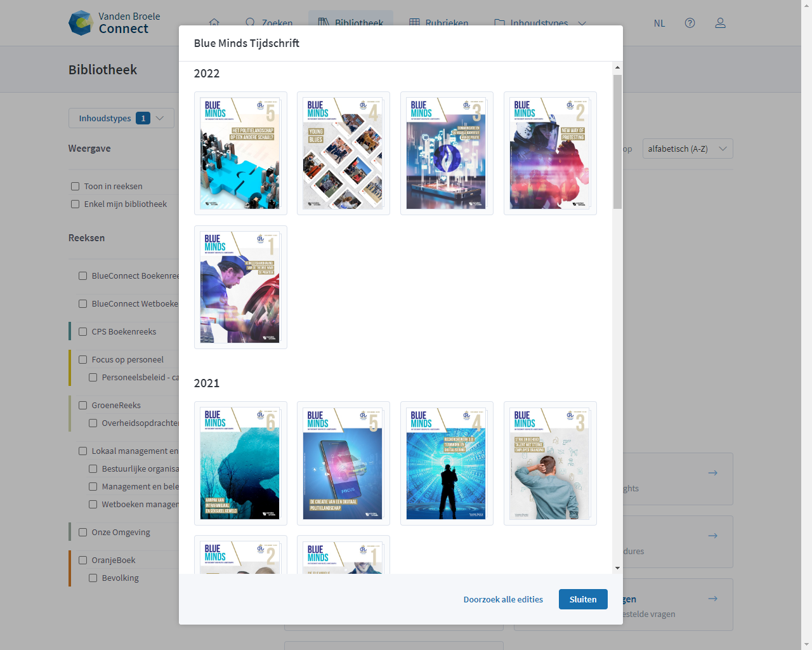Open the user account icon
This screenshot has height=650, width=812.
click(x=720, y=23)
